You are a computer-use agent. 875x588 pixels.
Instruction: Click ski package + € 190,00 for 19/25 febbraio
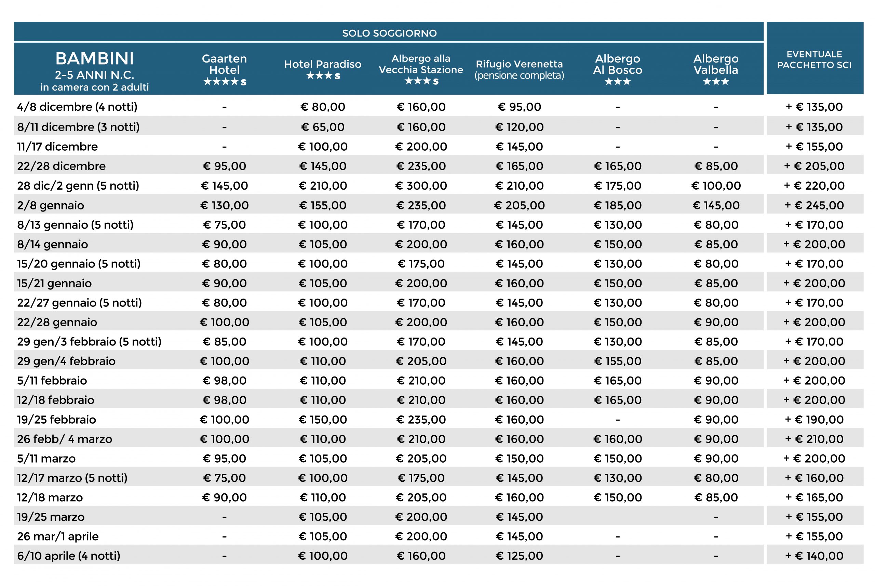coord(814,420)
